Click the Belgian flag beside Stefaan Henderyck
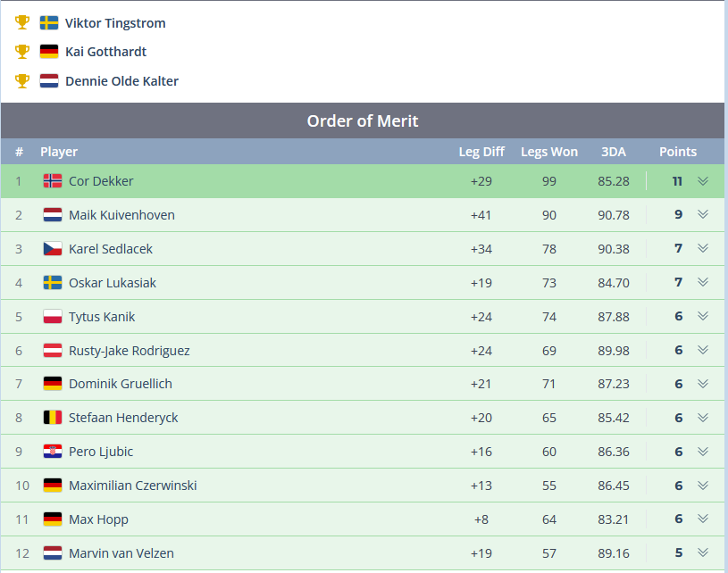The width and height of the screenshot is (728, 573). pyautogui.click(x=53, y=418)
